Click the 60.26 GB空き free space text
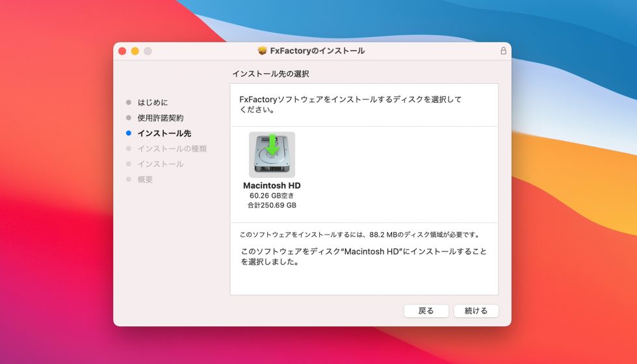The height and width of the screenshot is (364, 637). point(272,196)
